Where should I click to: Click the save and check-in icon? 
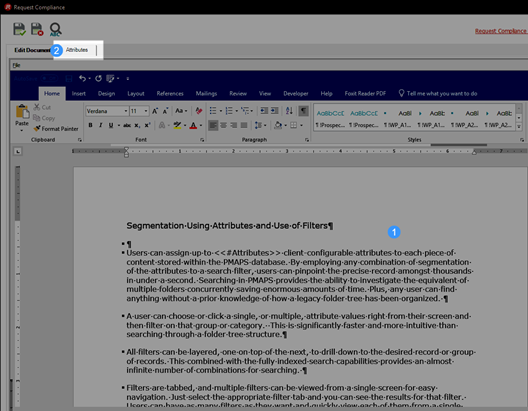[19, 29]
